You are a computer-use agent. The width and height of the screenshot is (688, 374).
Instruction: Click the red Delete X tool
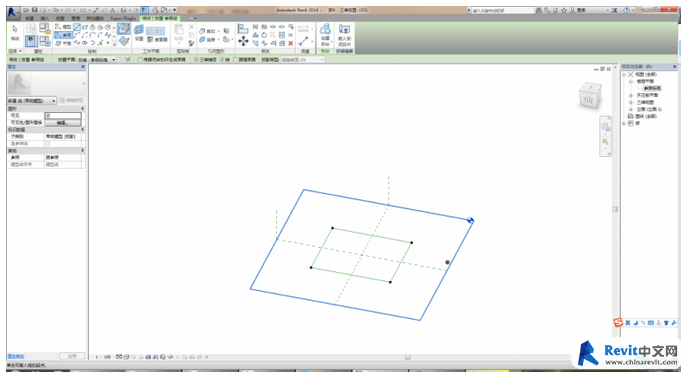tap(290, 43)
